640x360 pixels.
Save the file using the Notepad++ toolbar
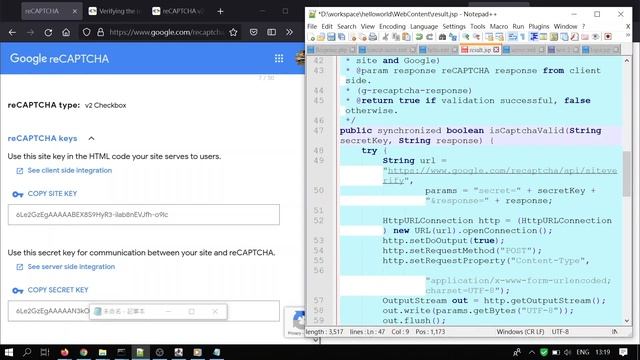pyautogui.click(x=331, y=37)
